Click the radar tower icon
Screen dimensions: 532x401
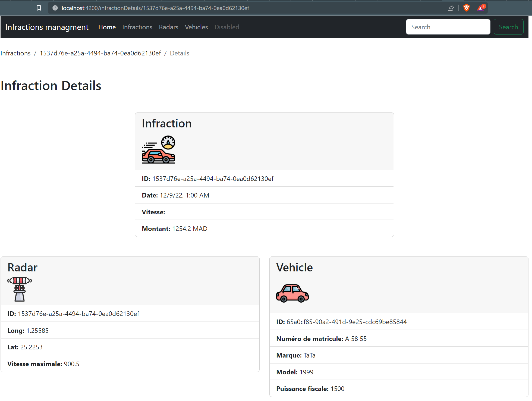pyautogui.click(x=20, y=289)
